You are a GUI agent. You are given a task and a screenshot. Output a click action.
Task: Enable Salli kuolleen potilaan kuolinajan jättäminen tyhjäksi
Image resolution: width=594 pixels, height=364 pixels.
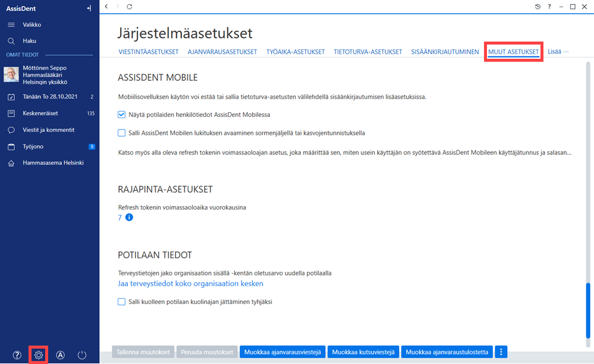tap(122, 302)
